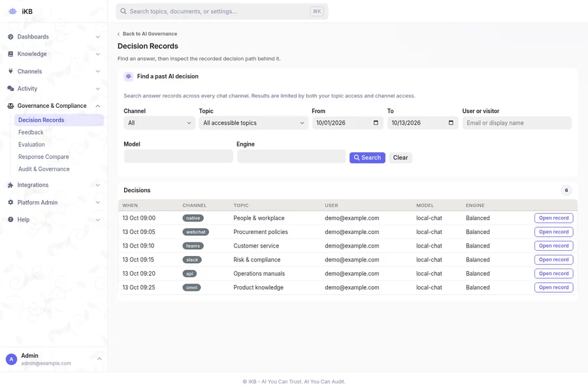Click the Help question mark icon
The width and height of the screenshot is (588, 392).
pyautogui.click(x=10, y=220)
